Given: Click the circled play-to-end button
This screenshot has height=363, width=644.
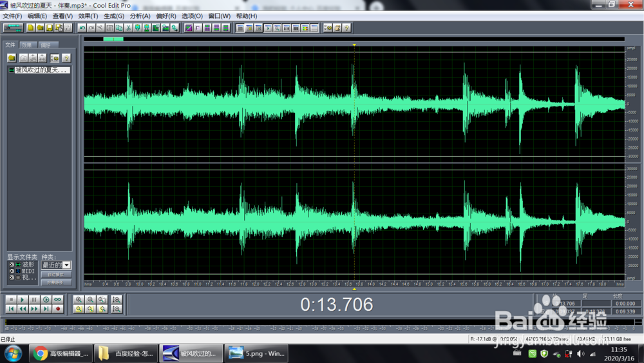Looking at the screenshot, I should (46, 300).
